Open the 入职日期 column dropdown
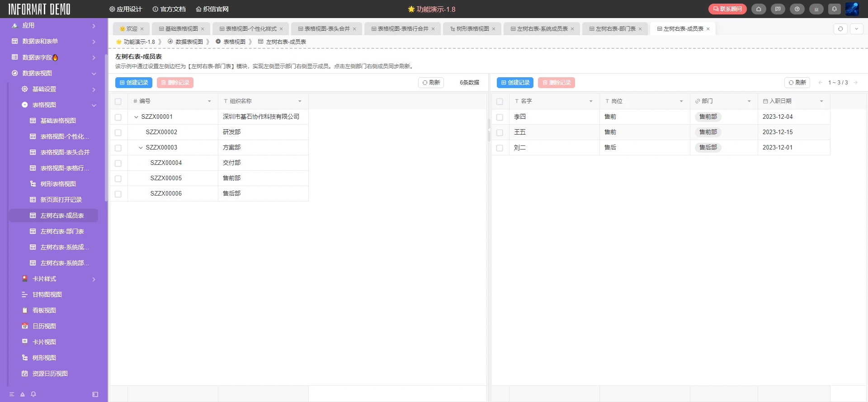This screenshot has height=402, width=868. click(x=821, y=101)
